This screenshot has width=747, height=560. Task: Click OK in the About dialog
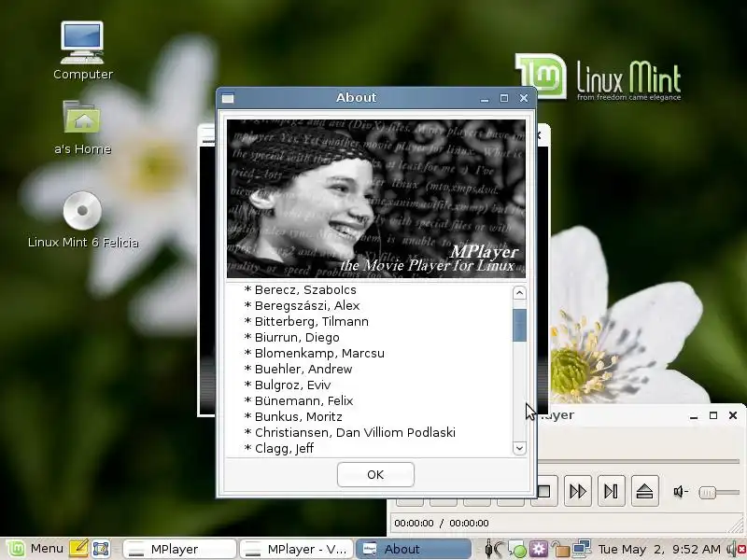pyautogui.click(x=375, y=474)
